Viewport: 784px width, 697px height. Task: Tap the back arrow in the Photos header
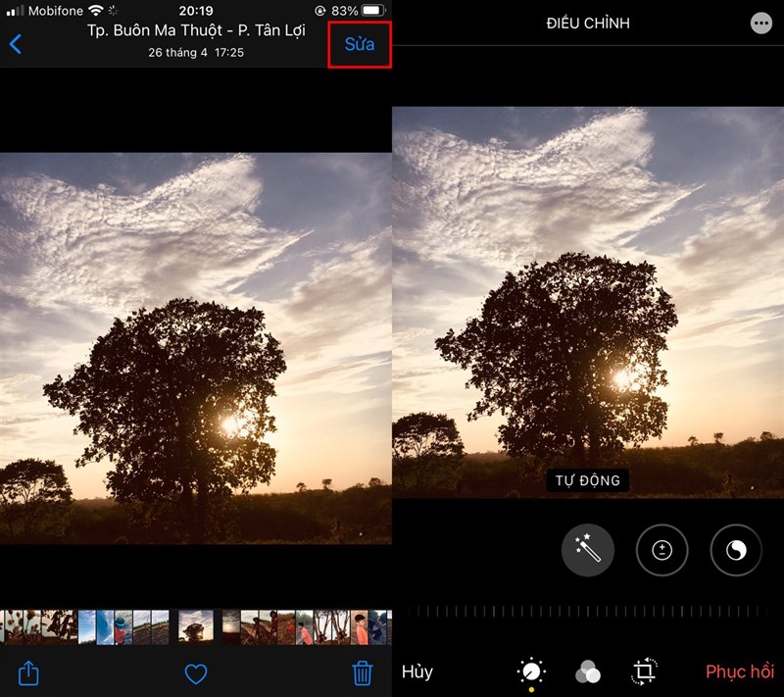tap(16, 44)
